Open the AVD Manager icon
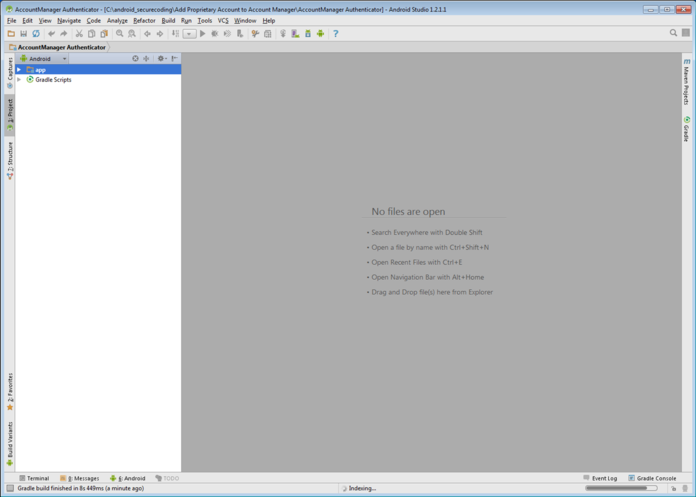The width and height of the screenshot is (696, 497). coord(295,34)
